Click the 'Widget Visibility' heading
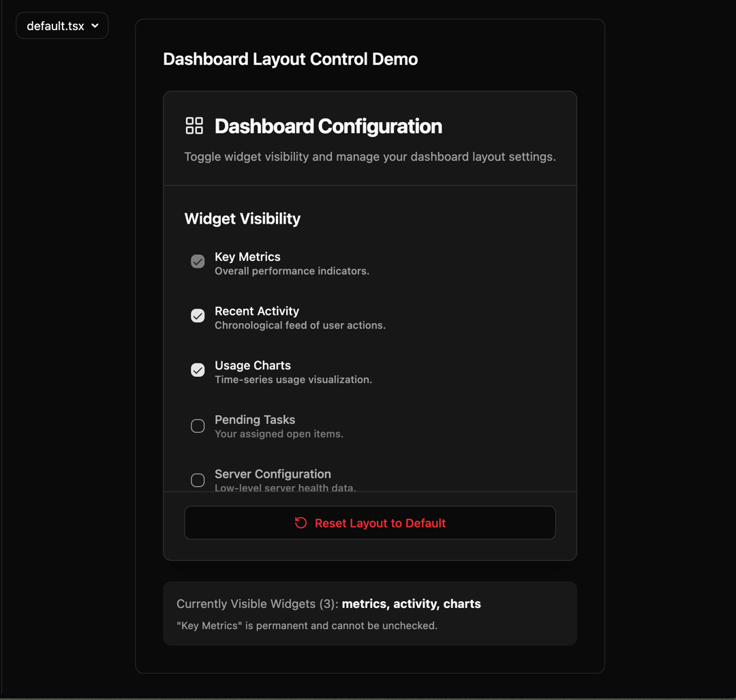Screen dimensions: 736x700 pos(242,219)
